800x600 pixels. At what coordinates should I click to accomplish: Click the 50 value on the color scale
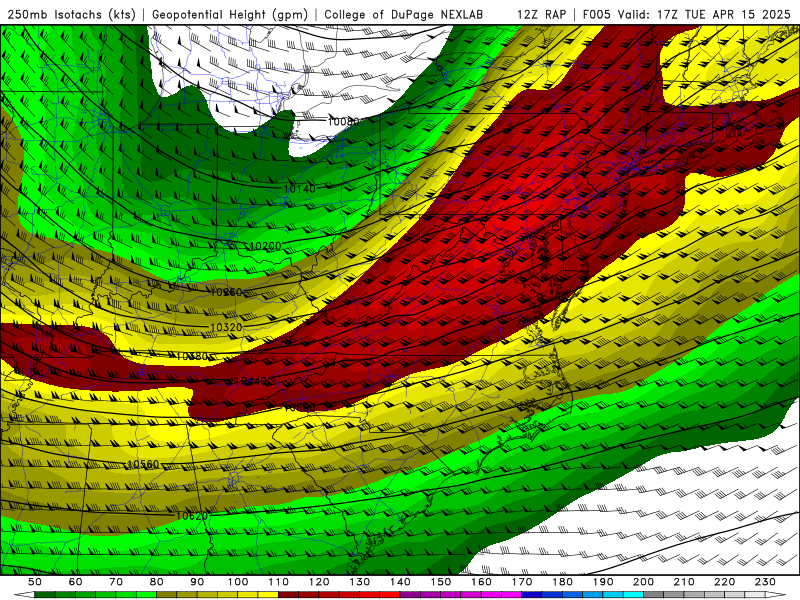pos(35,582)
